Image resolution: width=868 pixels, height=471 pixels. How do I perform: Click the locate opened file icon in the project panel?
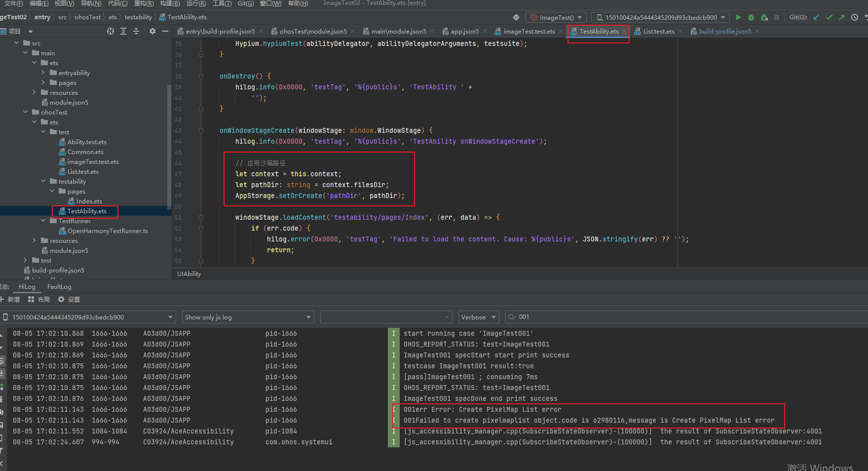pyautogui.click(x=111, y=31)
